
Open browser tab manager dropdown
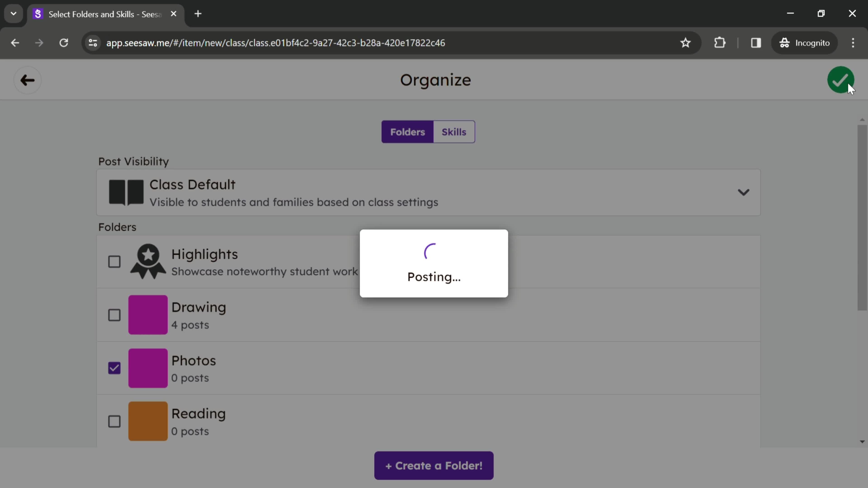[x=13, y=13]
